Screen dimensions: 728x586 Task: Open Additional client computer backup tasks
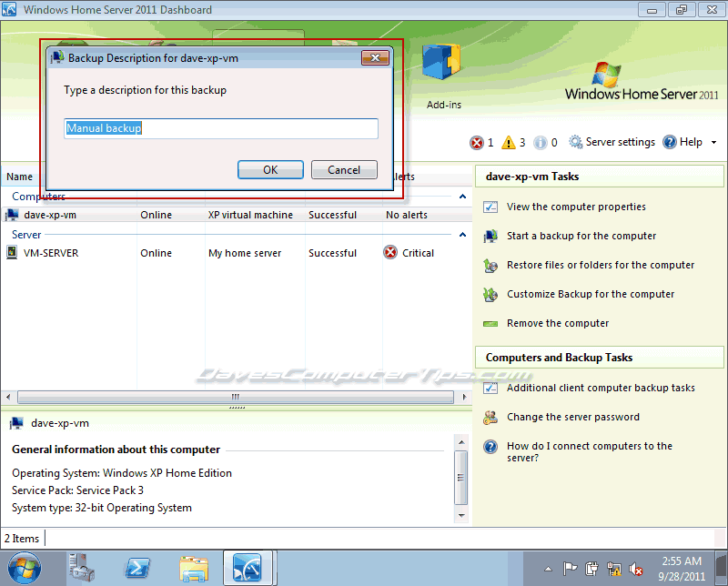601,388
